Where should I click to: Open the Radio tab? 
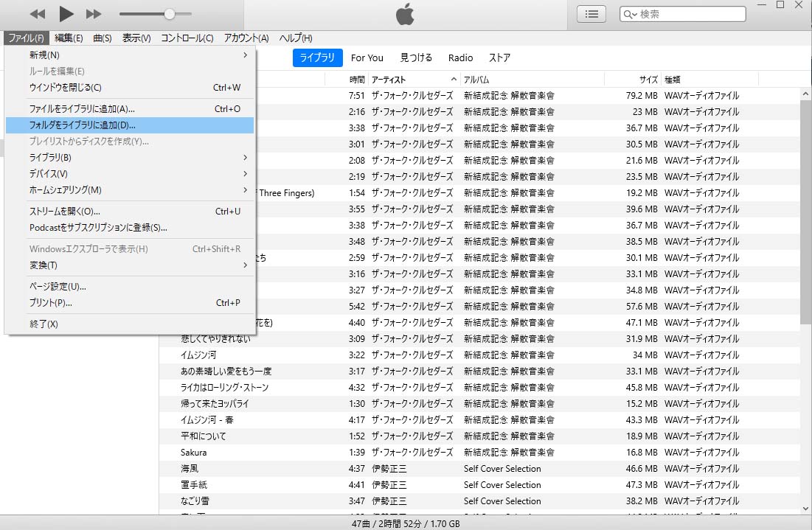point(460,58)
